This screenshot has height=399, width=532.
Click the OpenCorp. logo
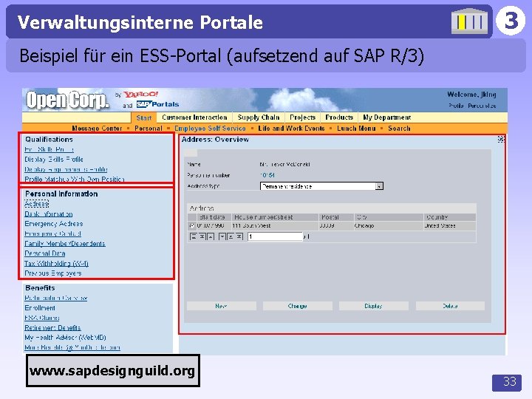67,100
